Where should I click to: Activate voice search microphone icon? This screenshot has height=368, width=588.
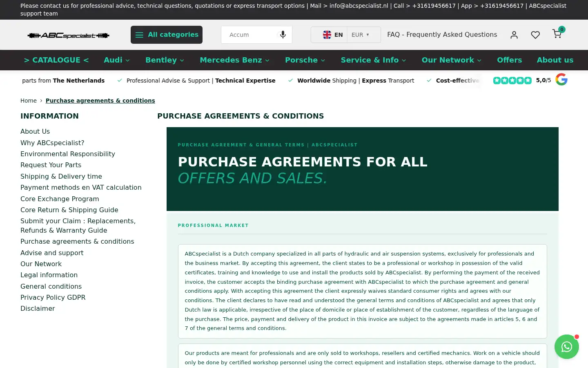[283, 35]
